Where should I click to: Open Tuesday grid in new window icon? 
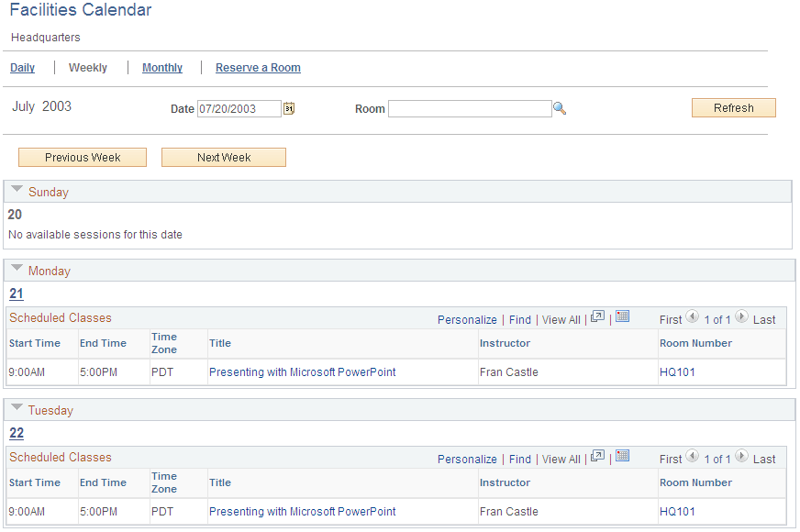[x=597, y=457]
